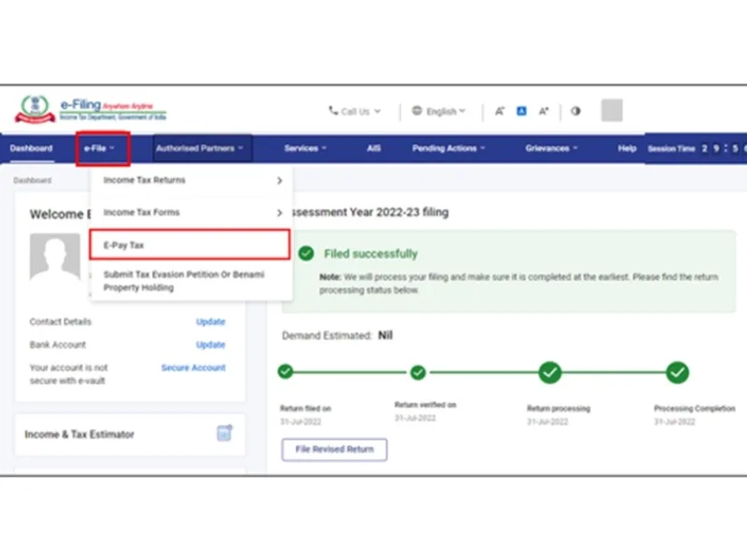Screen dimensions: 747x560
Task: Click the globe language icon
Action: coord(416,110)
